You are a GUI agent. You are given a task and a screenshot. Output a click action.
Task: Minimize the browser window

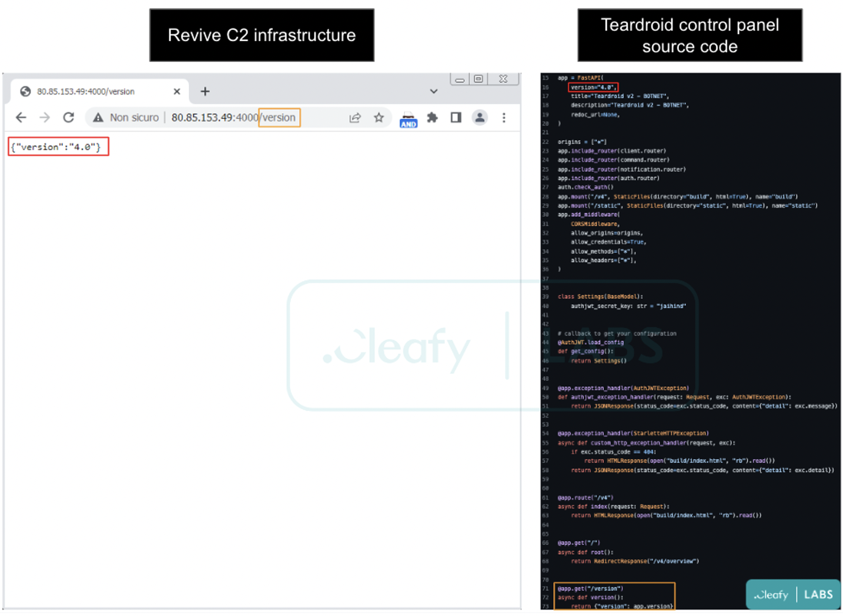pos(460,79)
